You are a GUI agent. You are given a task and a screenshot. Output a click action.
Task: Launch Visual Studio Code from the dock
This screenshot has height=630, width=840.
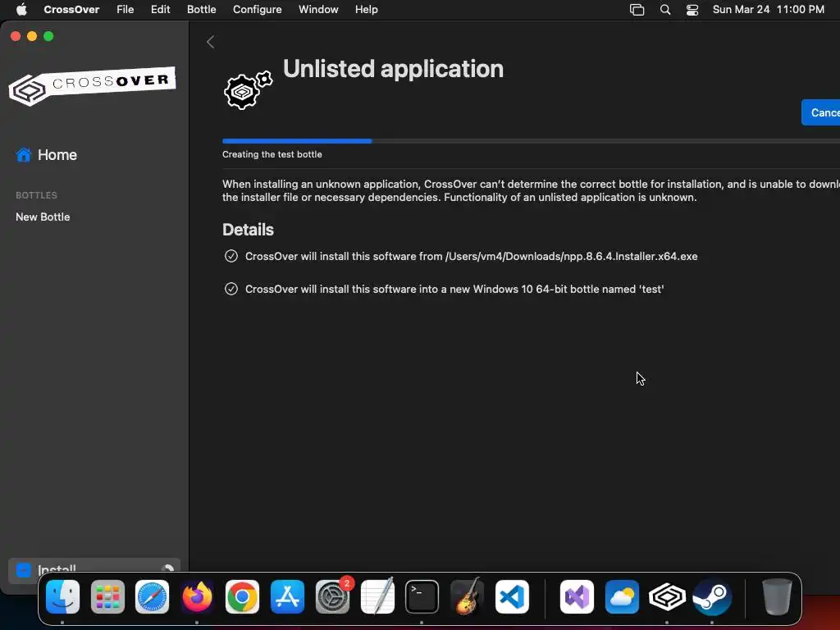(x=512, y=597)
